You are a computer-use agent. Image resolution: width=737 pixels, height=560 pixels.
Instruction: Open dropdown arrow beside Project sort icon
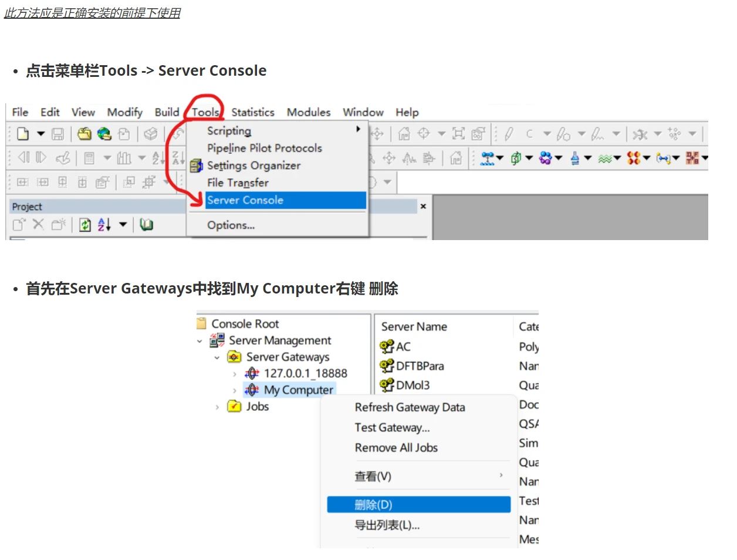123,224
